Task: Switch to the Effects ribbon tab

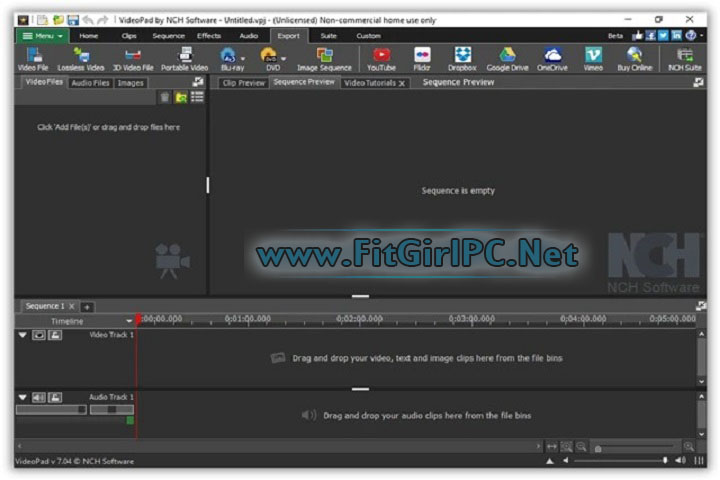Action: [209, 35]
